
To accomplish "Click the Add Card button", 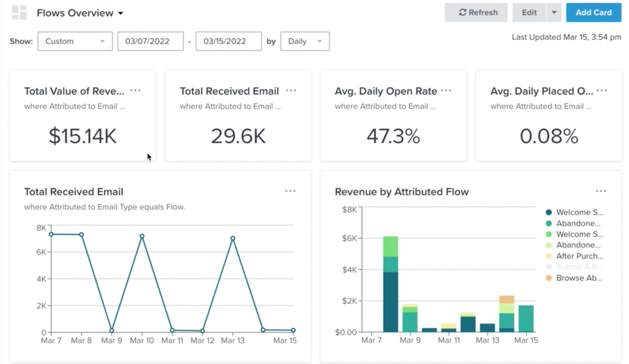I will (x=594, y=13).
